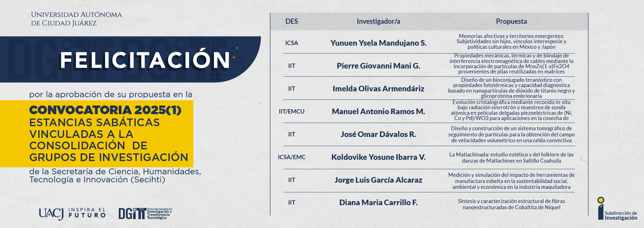Viewport: 644px width, 228px height.
Task: Click the IIT/EMCU department cell
Action: click(x=292, y=111)
